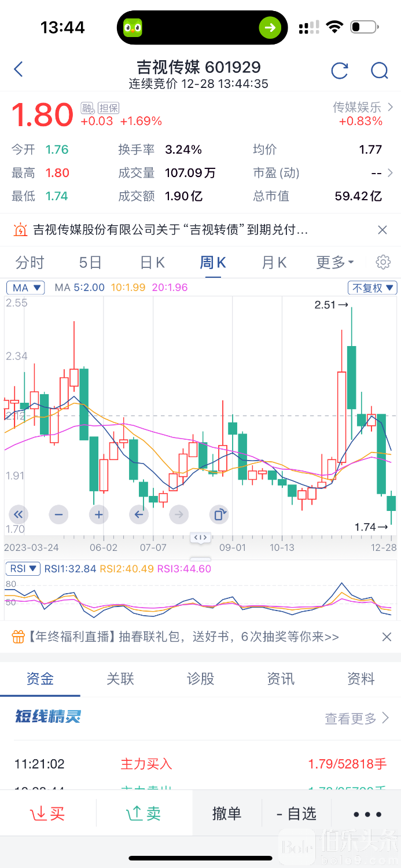Rotate chart to landscape view
Image resolution: width=401 pixels, height=868 pixels.
[x=219, y=514]
